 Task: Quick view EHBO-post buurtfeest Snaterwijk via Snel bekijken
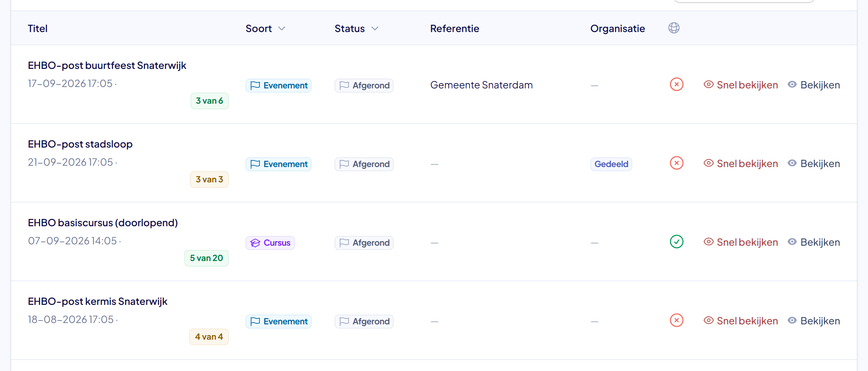click(x=741, y=85)
